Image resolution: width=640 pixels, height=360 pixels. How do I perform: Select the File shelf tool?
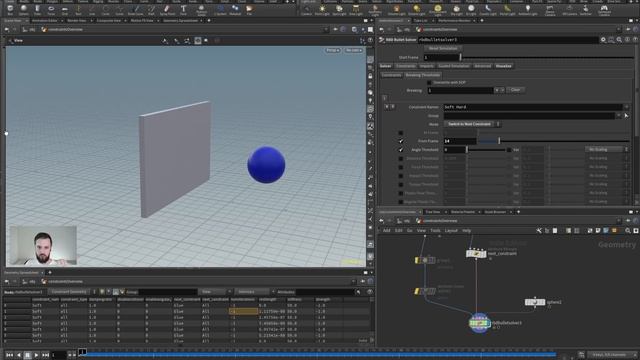point(249,10)
